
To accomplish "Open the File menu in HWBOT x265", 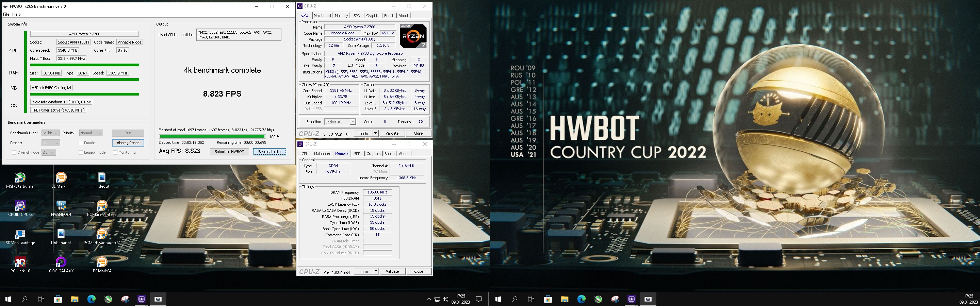I will click(6, 14).
